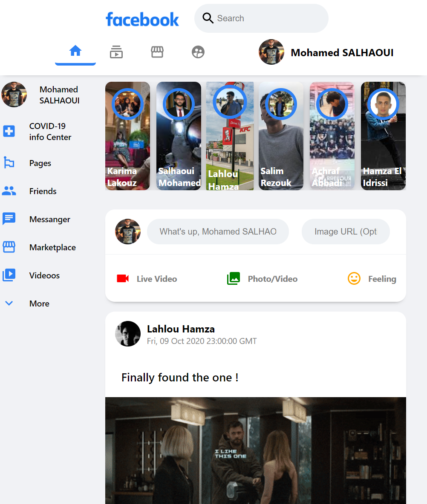This screenshot has height=504, width=427.
Task: Open the Watch videos tab icon
Action: point(116,52)
